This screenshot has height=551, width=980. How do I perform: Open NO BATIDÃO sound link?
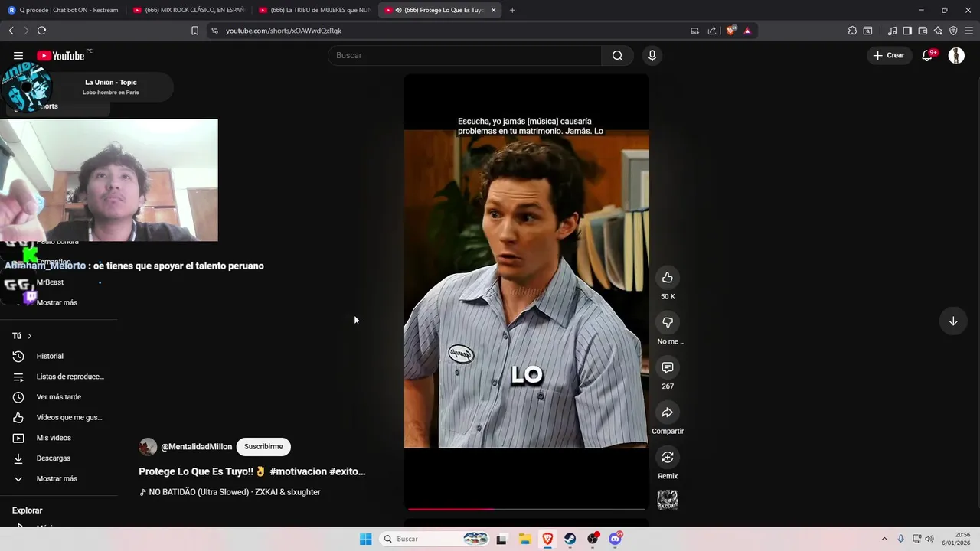[x=230, y=492]
